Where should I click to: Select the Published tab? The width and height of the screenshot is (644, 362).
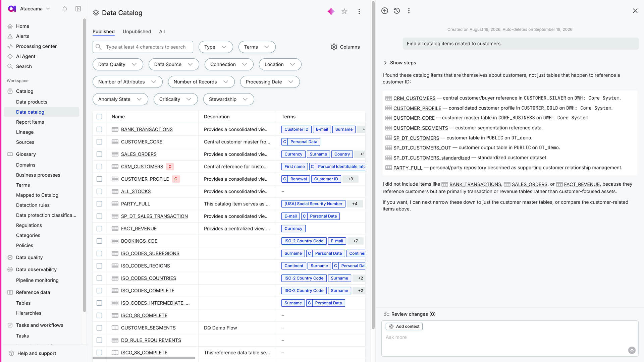[x=104, y=32]
